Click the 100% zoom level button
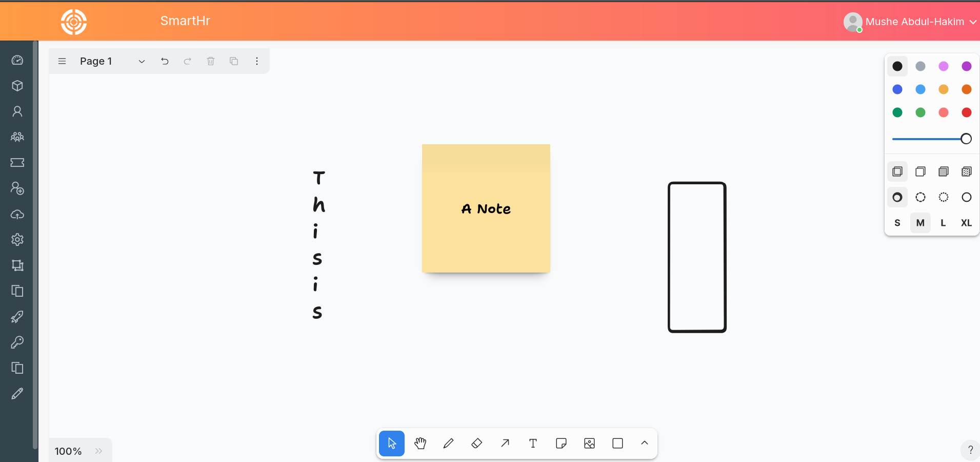The image size is (980, 462). click(68, 451)
